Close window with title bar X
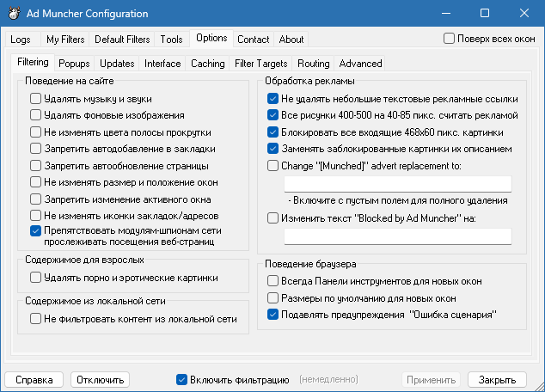This screenshot has height=392, width=545. click(524, 13)
